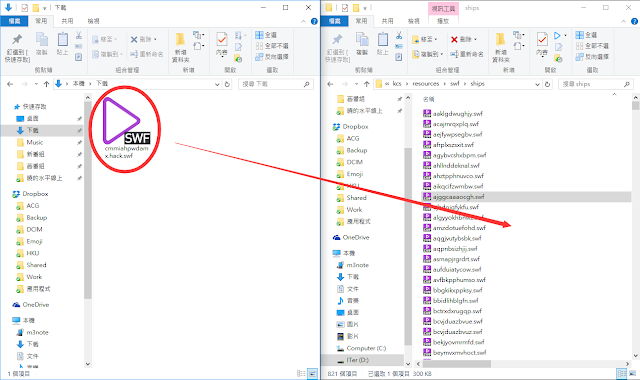The image size is (640, 380).
Task: Open quick access toolbar dropdown in Downloads window
Action: (44, 8)
